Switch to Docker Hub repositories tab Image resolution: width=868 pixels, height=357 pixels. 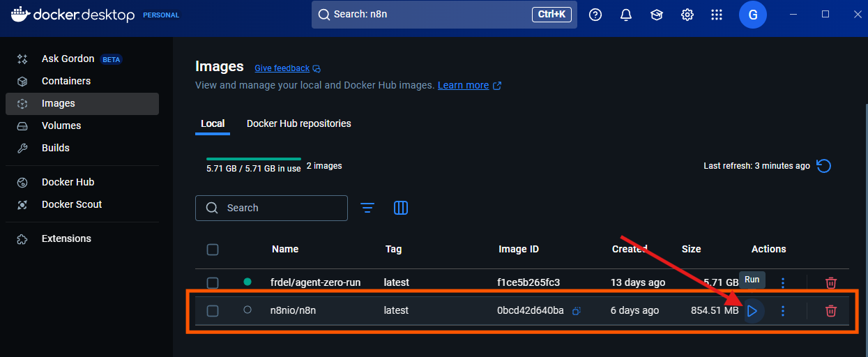click(299, 123)
